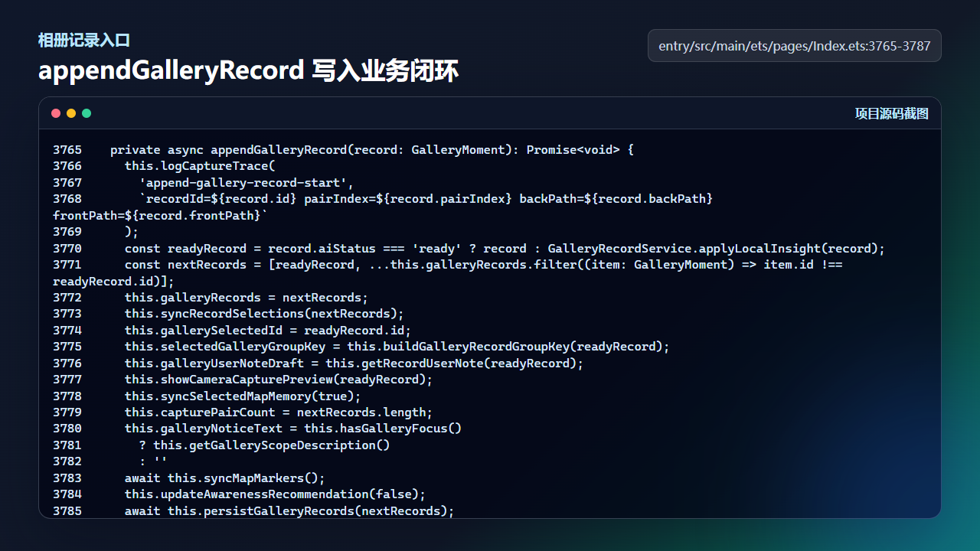
Task: Click the '项目源码截图' label
Action: [x=892, y=113]
